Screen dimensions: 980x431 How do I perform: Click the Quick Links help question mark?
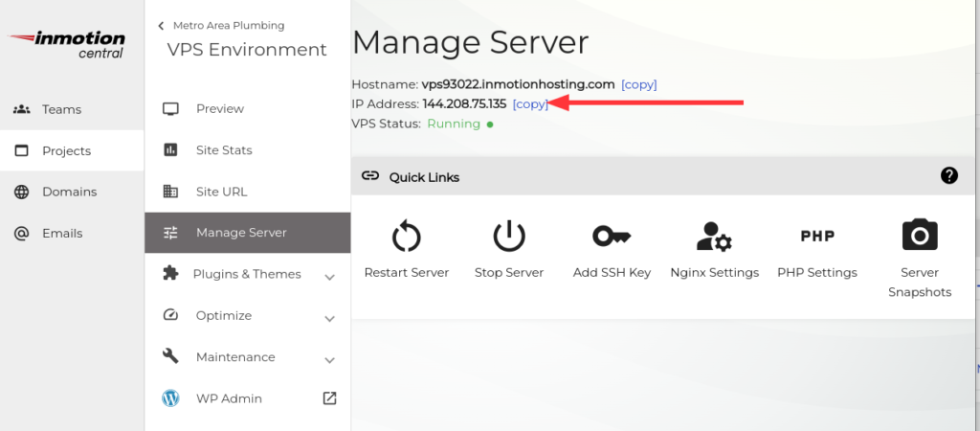948,175
